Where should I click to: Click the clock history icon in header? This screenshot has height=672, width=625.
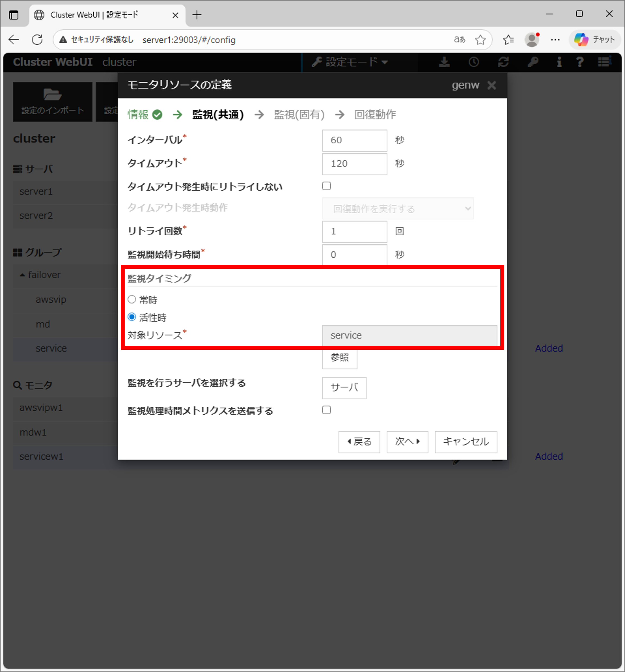[x=474, y=62]
